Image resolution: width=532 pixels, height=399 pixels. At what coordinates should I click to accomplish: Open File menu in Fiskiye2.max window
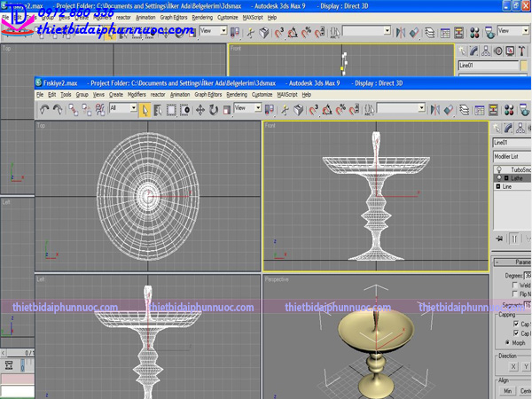(40, 94)
